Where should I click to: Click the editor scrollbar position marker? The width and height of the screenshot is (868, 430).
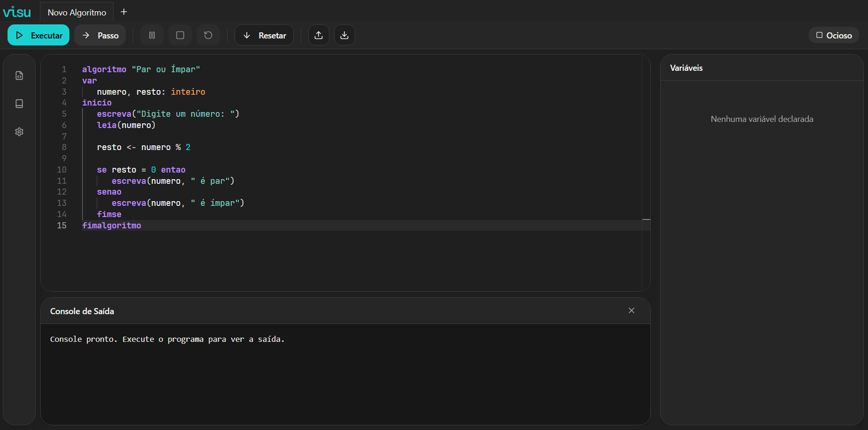pos(646,219)
